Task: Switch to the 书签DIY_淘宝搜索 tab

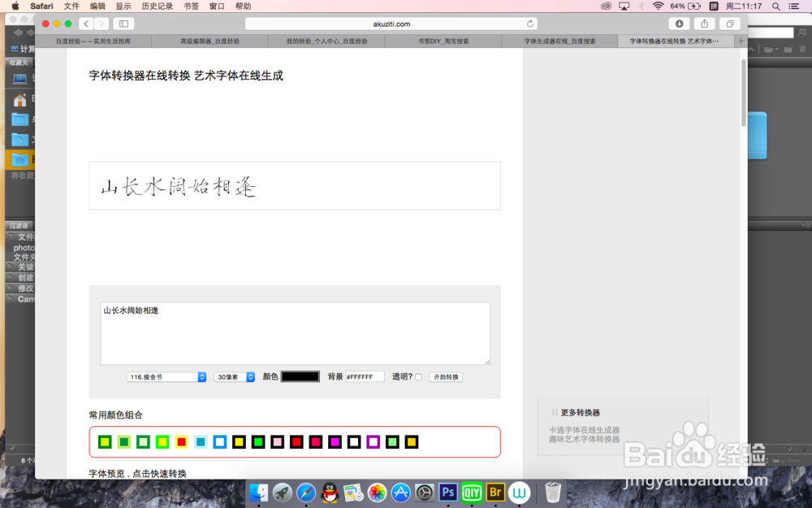Action: pos(443,41)
